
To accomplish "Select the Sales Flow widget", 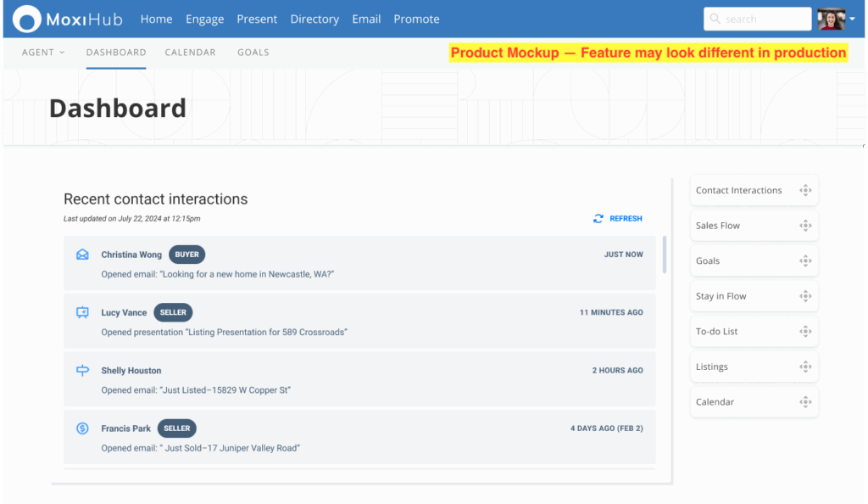I will click(x=754, y=226).
